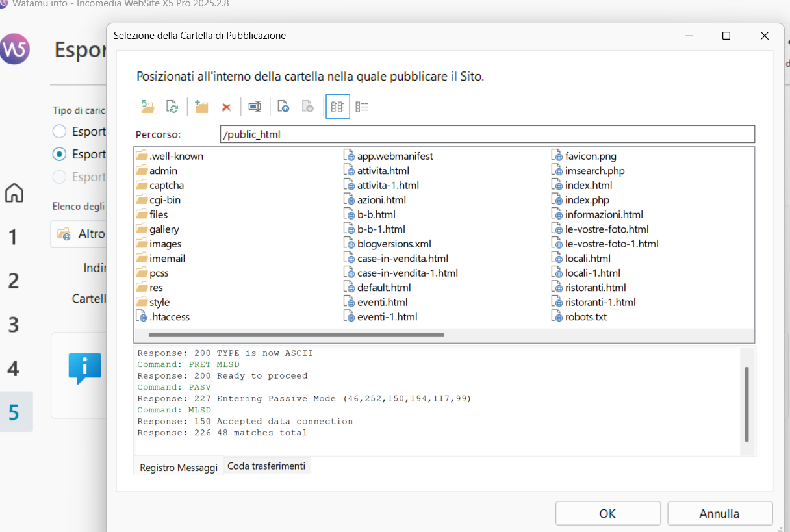Viewport: 790px width, 532px height.
Task: Confirm folder selection with OK
Action: pos(607,514)
